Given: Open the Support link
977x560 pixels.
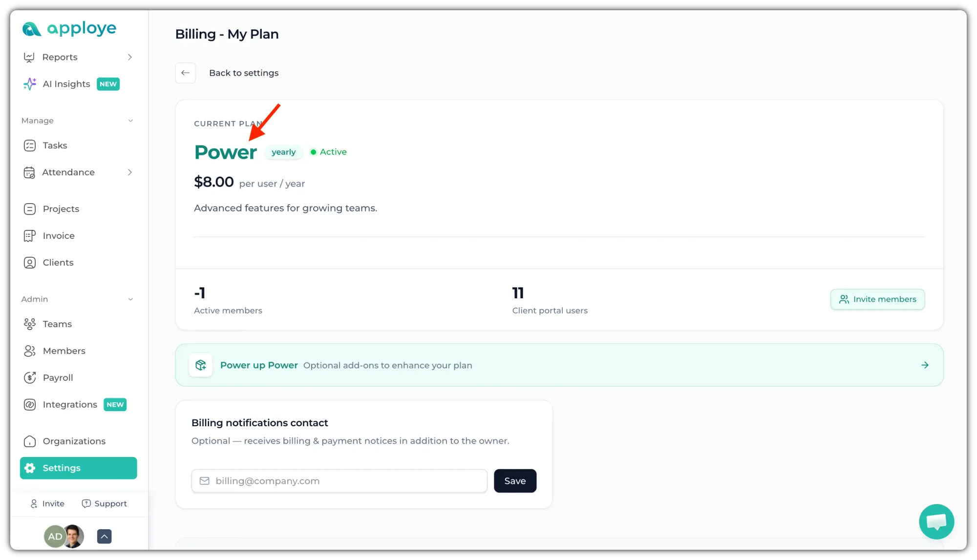Looking at the screenshot, I should [105, 503].
